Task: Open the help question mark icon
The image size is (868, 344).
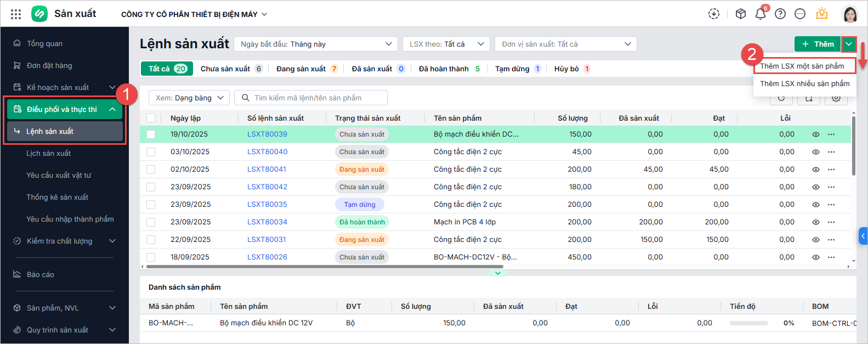Action: [780, 14]
